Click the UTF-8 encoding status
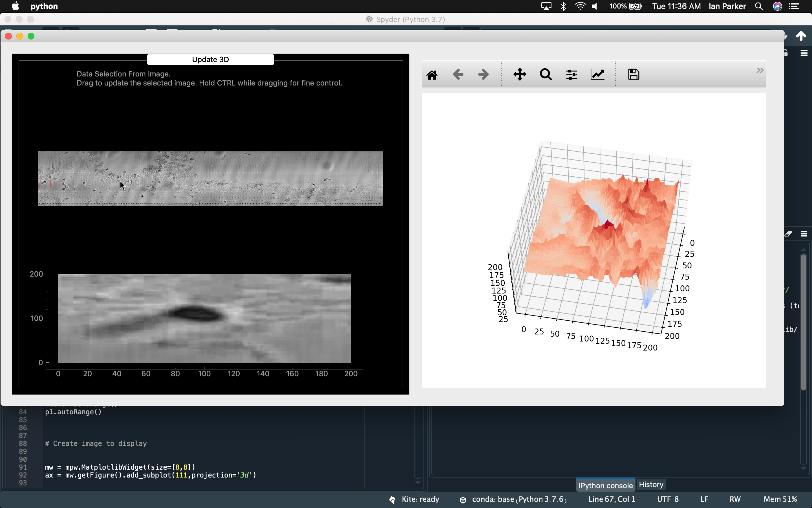 click(x=668, y=499)
